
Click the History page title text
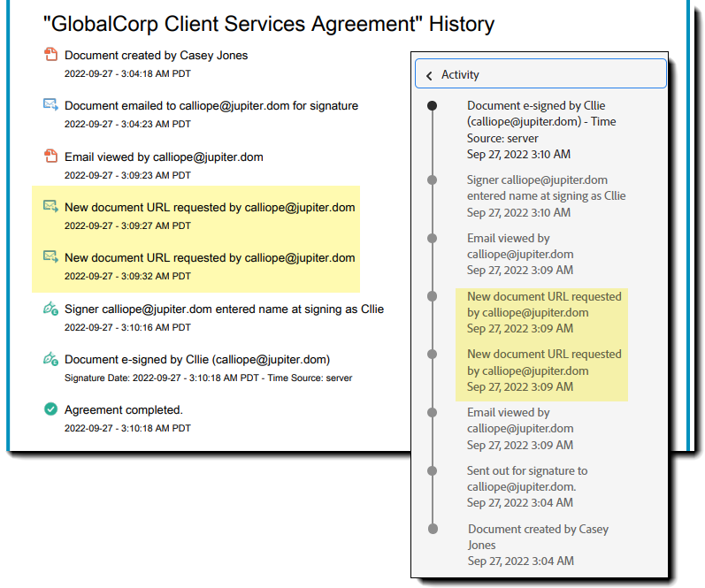tap(269, 24)
